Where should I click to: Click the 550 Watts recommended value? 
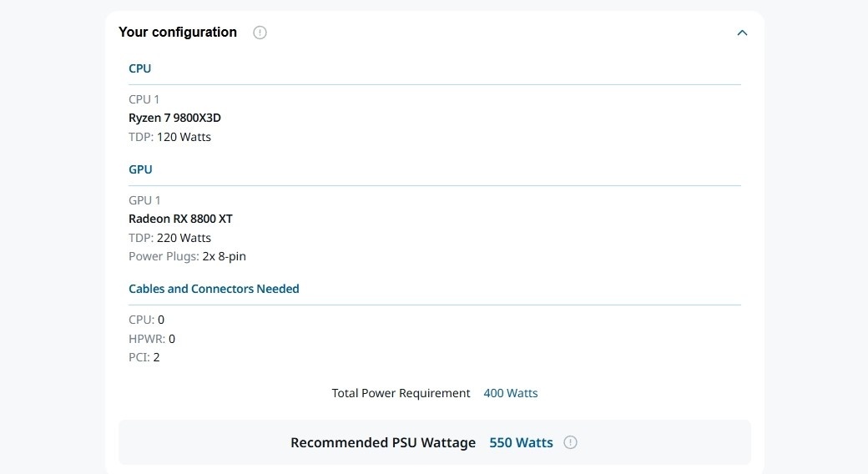pyautogui.click(x=521, y=442)
